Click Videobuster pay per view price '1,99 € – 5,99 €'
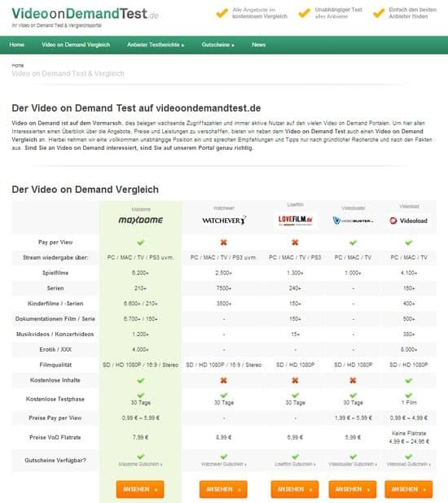Screen dimensions: 448x503 coord(353,418)
